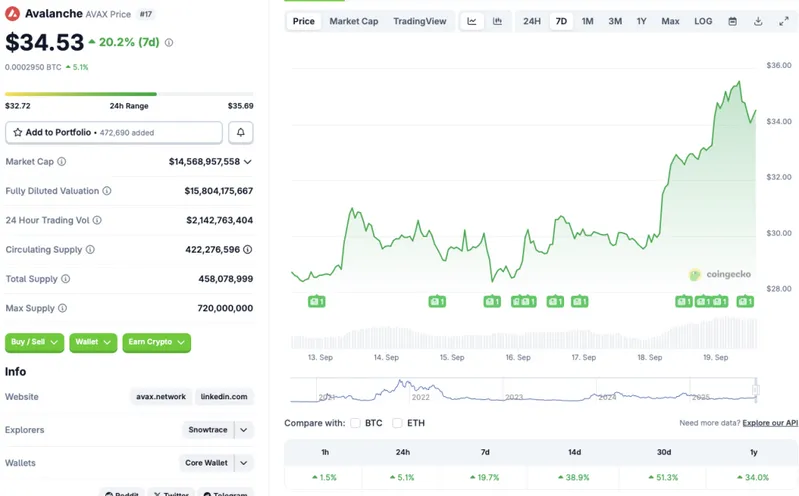Open Market Cap info tooltip icon
Screen dimensions: 799x496
click(62, 162)
